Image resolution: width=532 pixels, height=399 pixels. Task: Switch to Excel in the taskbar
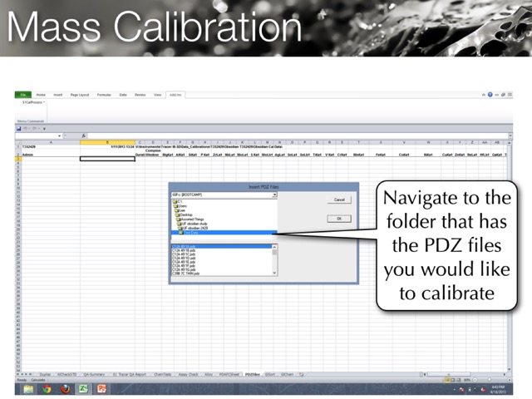point(83,388)
